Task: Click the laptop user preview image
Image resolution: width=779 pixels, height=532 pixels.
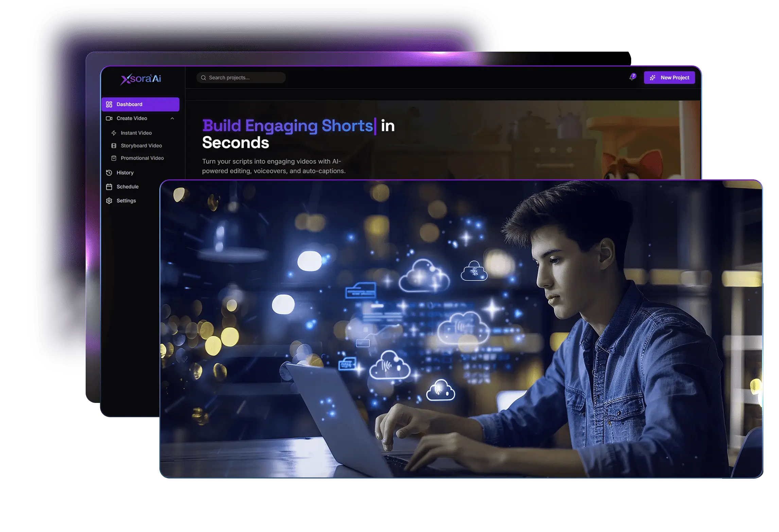Action: [x=461, y=329]
